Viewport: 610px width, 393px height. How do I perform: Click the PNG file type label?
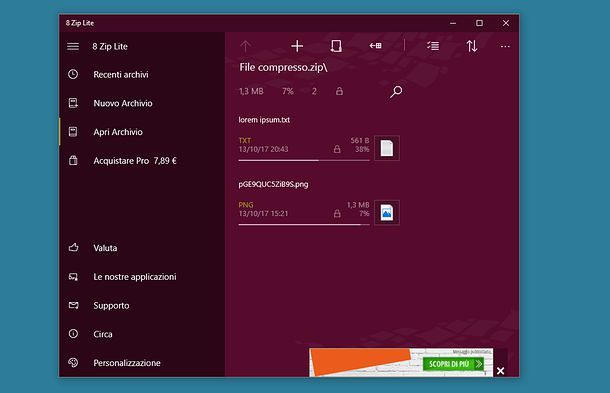point(246,205)
